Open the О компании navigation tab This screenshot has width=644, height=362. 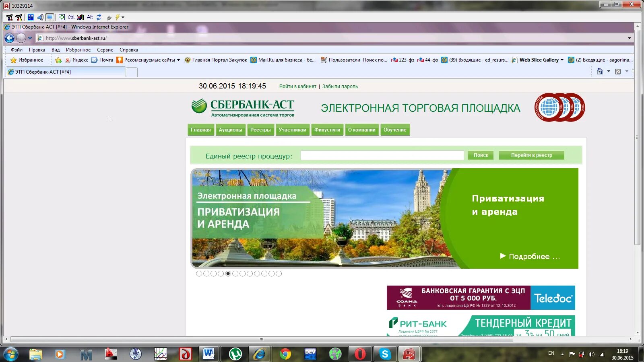tap(362, 130)
